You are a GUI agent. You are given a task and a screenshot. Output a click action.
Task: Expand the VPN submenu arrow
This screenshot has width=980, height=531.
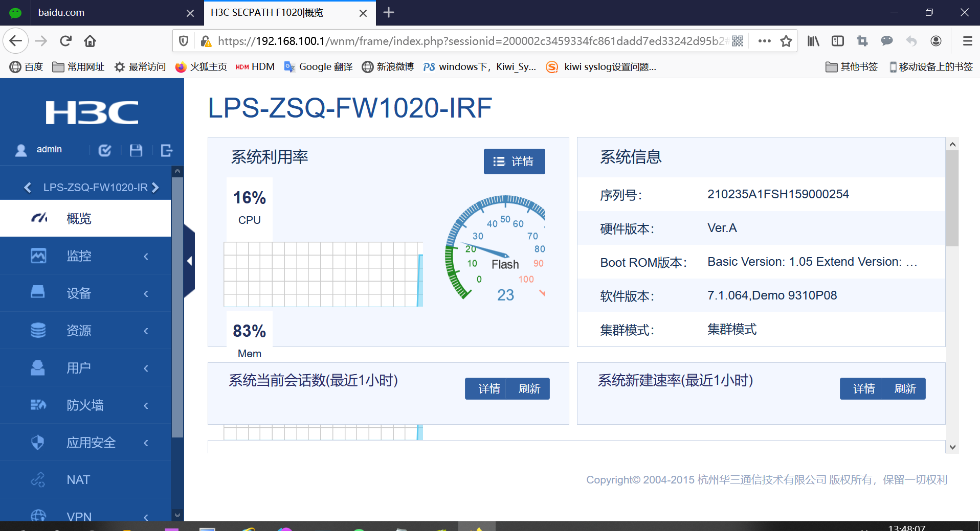point(146,517)
